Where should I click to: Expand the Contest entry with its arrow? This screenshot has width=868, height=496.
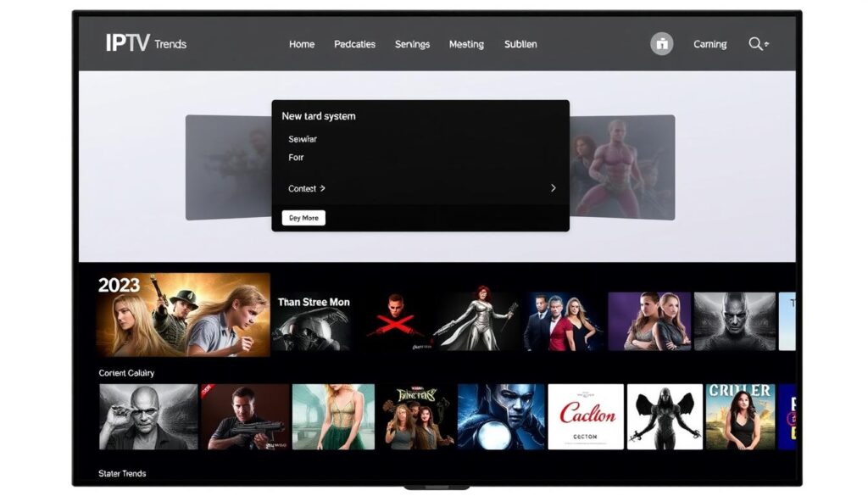[x=320, y=188]
